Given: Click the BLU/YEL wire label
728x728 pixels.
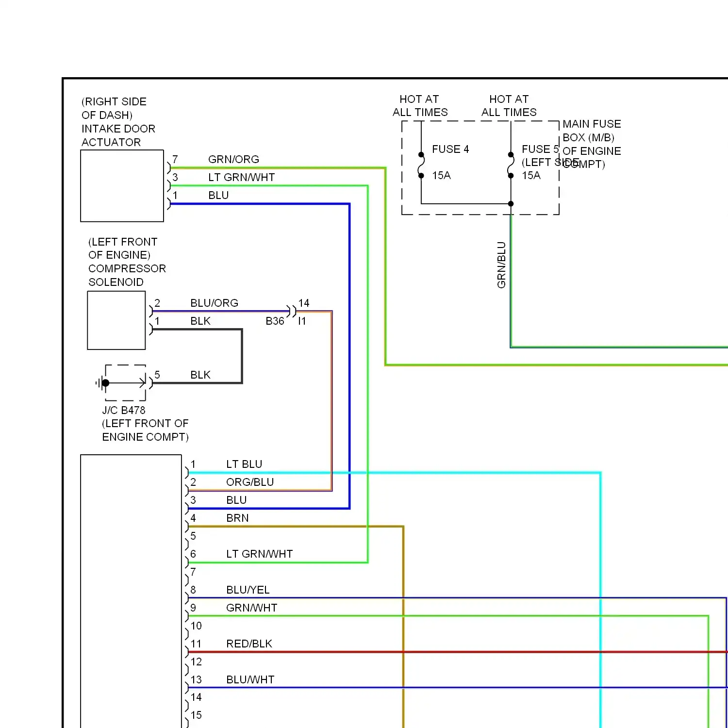Looking at the screenshot, I should (x=248, y=590).
